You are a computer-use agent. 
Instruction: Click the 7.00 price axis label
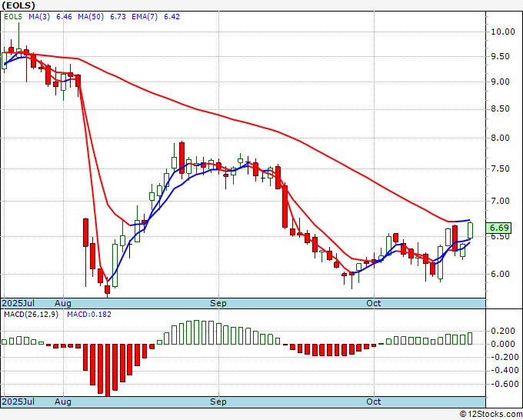500,201
